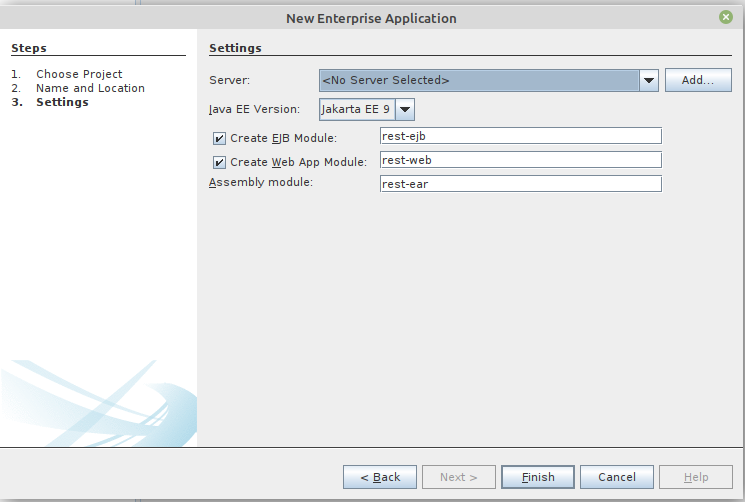Select the Choose Project step
Viewport: 745px width, 502px height.
pyautogui.click(x=79, y=74)
